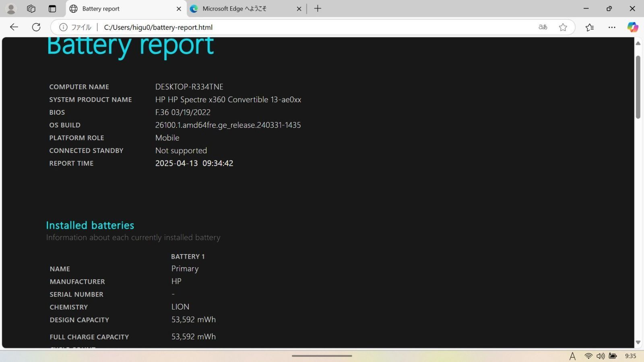644x362 pixels.
Task: Click the BATTERY 1 column header
Action: (x=188, y=257)
